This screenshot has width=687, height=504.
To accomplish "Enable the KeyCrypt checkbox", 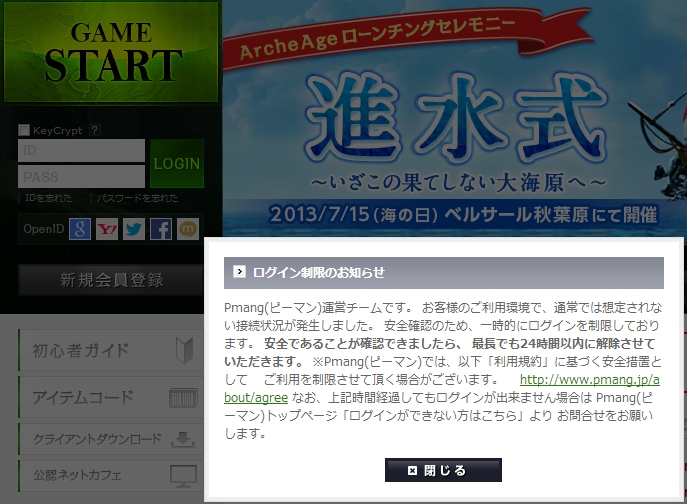I will (24, 130).
